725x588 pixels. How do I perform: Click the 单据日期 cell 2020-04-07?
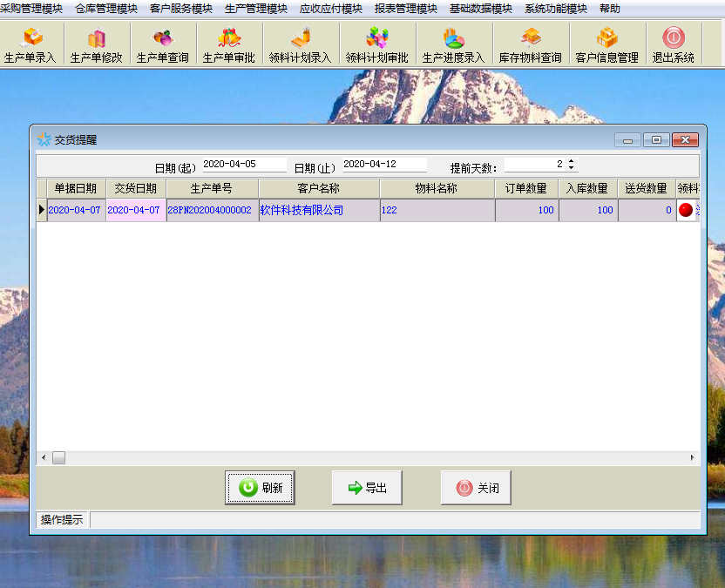[77, 210]
